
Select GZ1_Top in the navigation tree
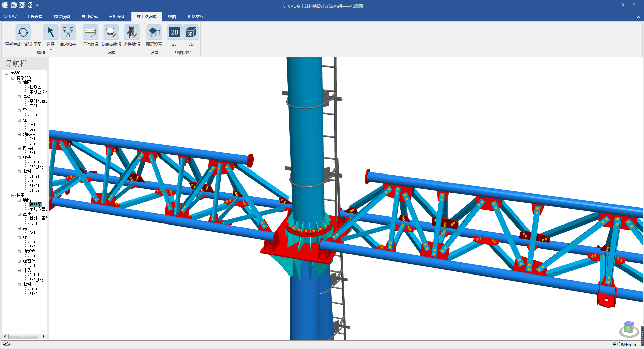[36, 162]
